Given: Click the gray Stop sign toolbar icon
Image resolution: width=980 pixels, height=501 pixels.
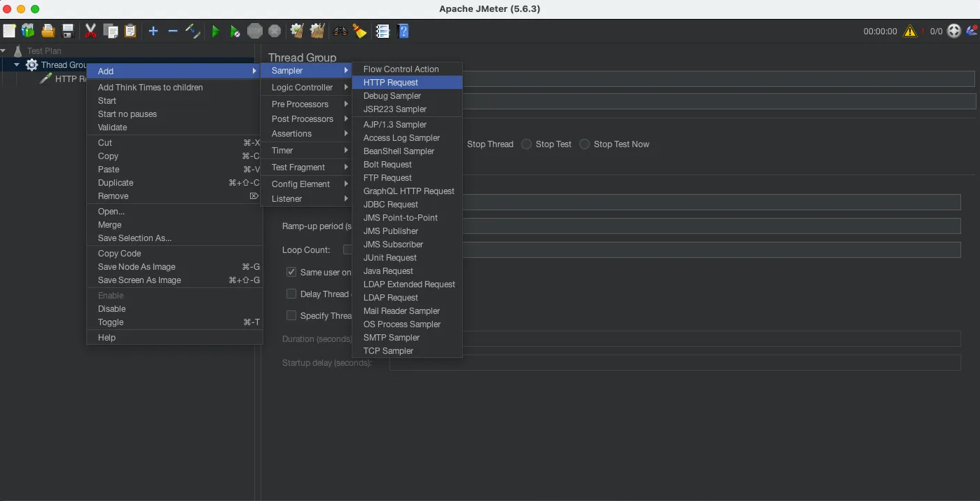Looking at the screenshot, I should click(255, 31).
